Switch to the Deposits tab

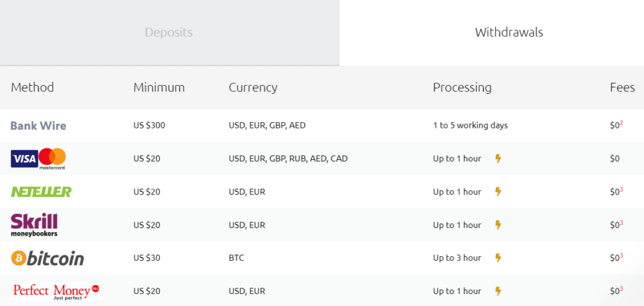(169, 32)
